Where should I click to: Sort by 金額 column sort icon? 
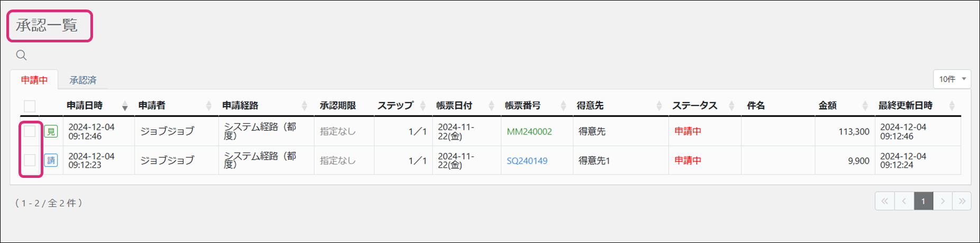click(x=865, y=106)
